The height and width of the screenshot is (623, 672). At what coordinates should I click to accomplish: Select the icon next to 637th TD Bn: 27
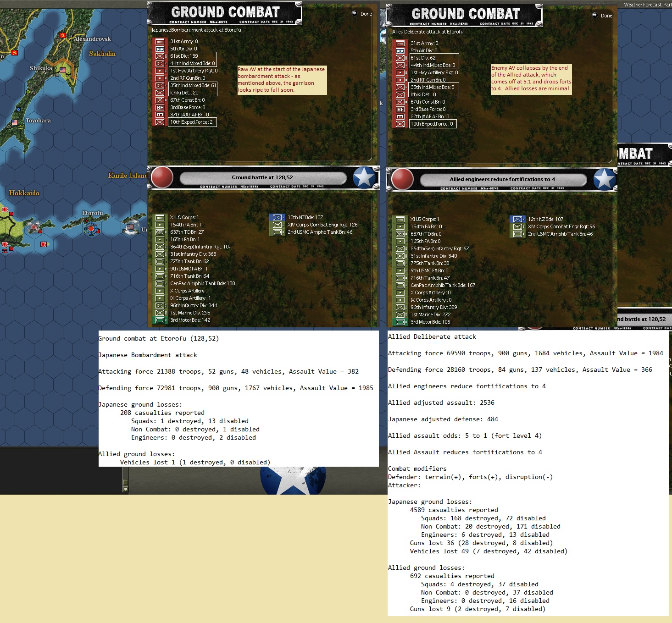160,232
